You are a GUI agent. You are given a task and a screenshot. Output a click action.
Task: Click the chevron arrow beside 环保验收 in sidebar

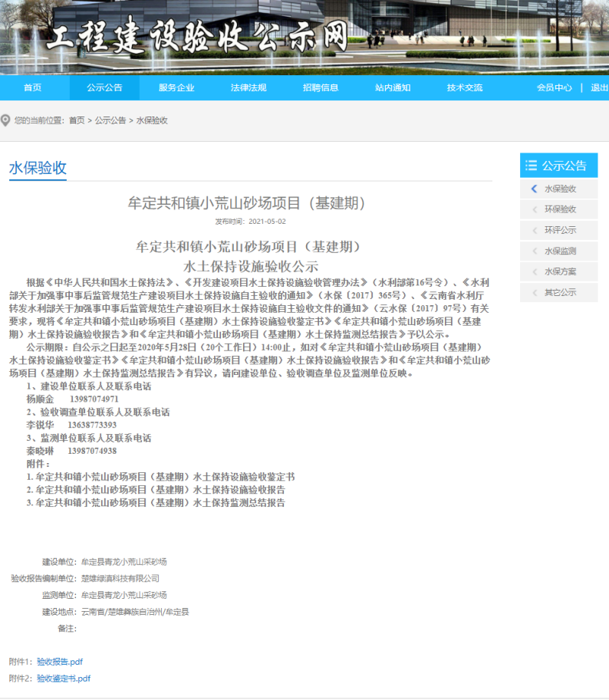coord(534,209)
